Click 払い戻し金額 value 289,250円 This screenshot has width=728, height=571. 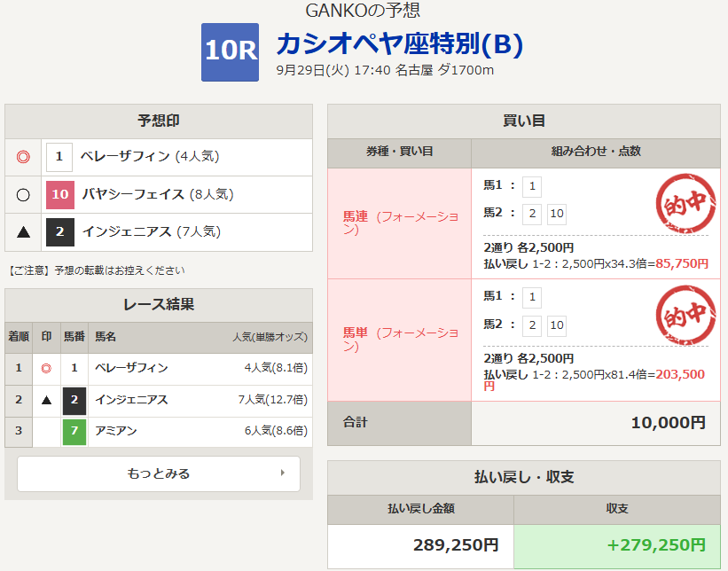point(456,545)
